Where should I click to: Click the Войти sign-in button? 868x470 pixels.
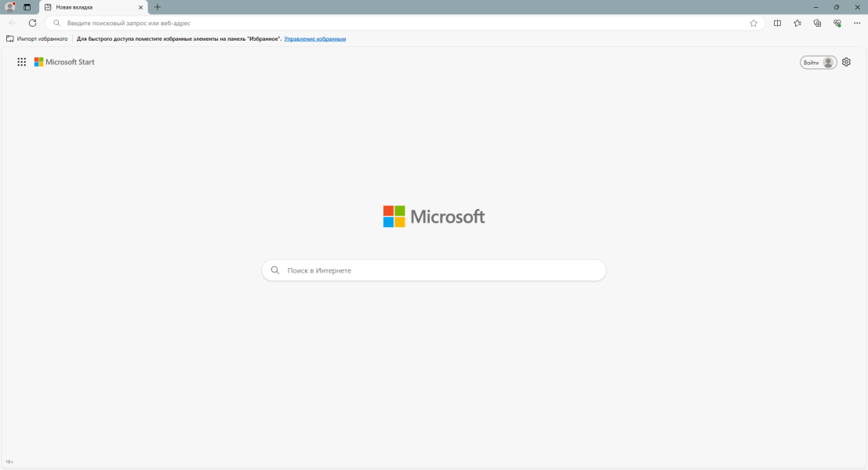coord(818,63)
